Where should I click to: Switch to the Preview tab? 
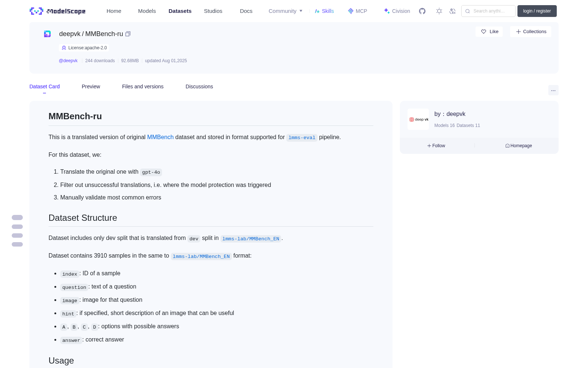(x=91, y=86)
